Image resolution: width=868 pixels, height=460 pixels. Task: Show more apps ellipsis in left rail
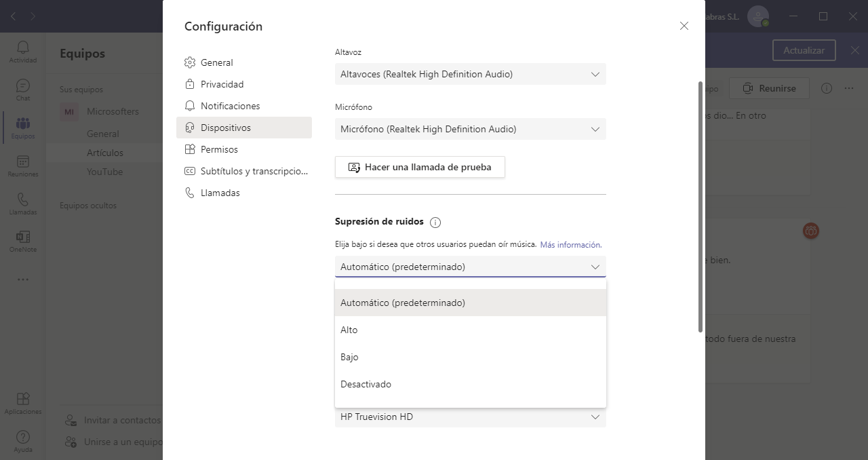tap(22, 280)
